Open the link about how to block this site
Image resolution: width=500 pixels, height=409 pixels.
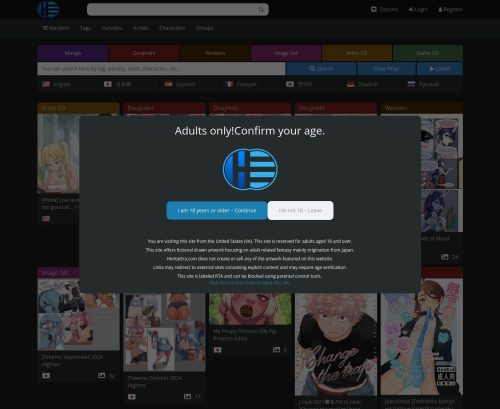[x=249, y=283]
